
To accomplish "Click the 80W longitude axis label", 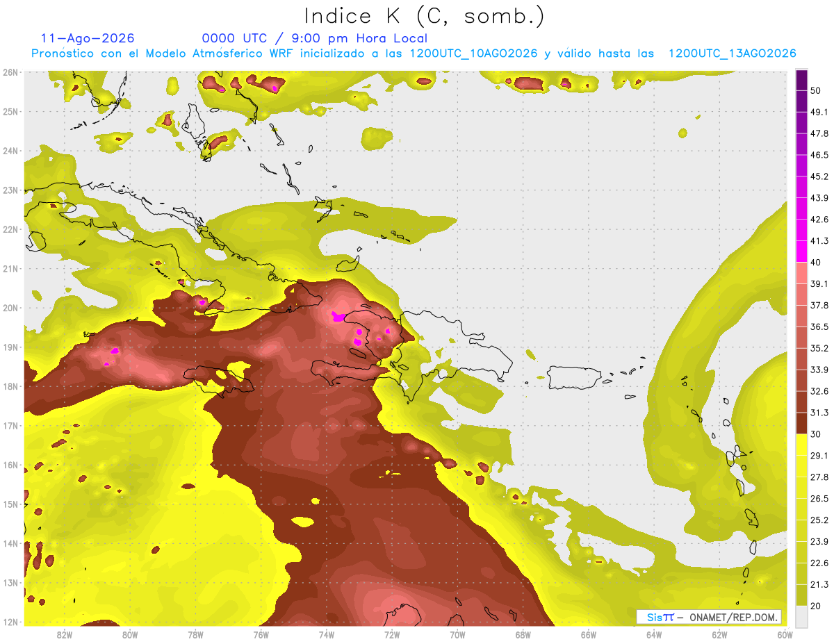I will 130,634.
